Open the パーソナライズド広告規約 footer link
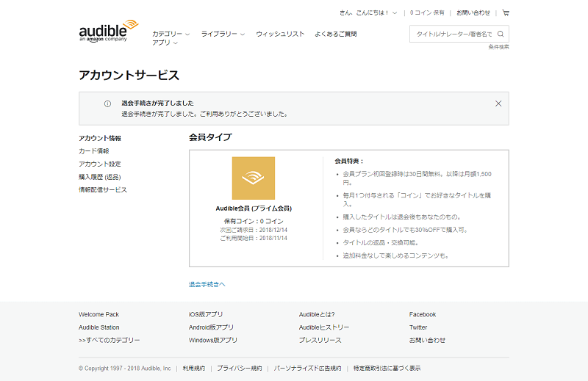The width and height of the screenshot is (588, 381). pos(307,369)
